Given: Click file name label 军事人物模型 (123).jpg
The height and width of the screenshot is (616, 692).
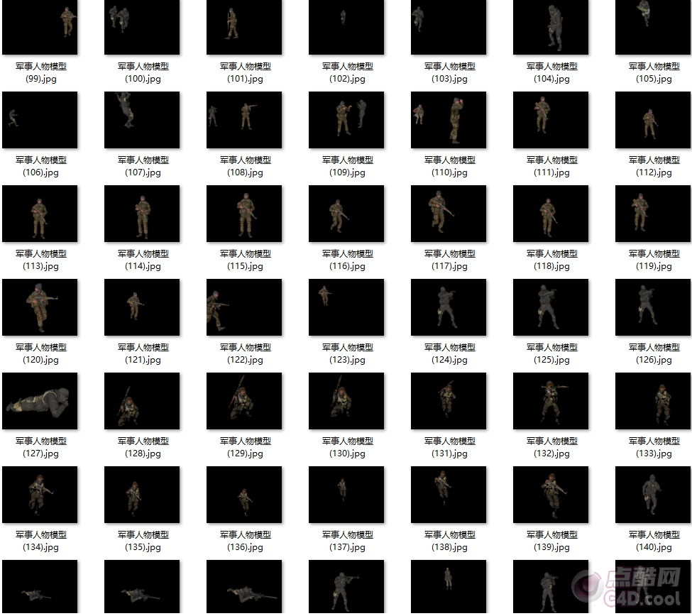Looking at the screenshot, I should pyautogui.click(x=348, y=353).
